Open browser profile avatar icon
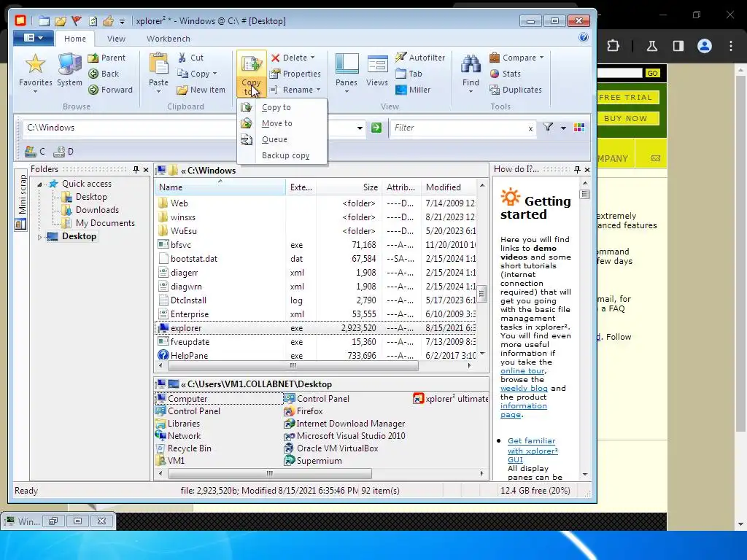Viewport: 747px width, 560px height. click(x=704, y=46)
